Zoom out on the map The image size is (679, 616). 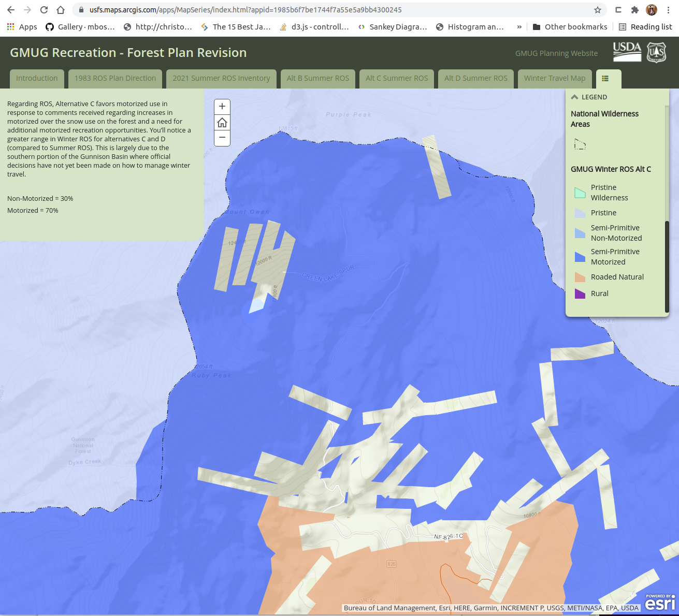222,138
